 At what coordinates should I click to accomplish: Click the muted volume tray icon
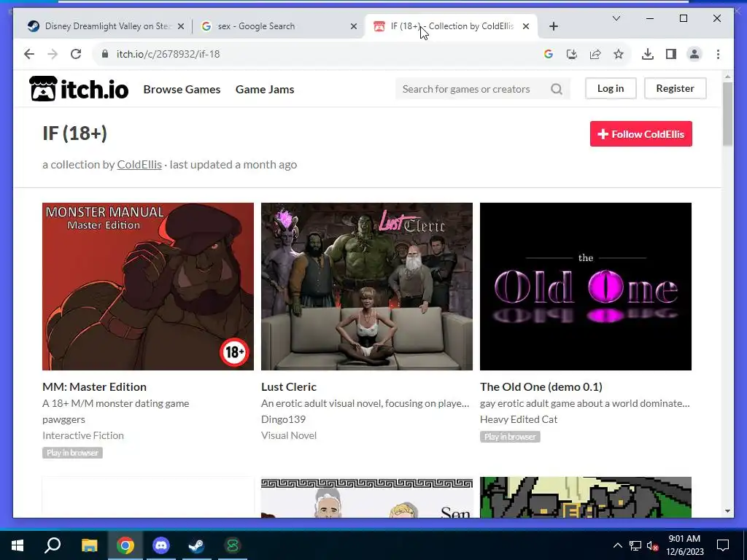653,545
